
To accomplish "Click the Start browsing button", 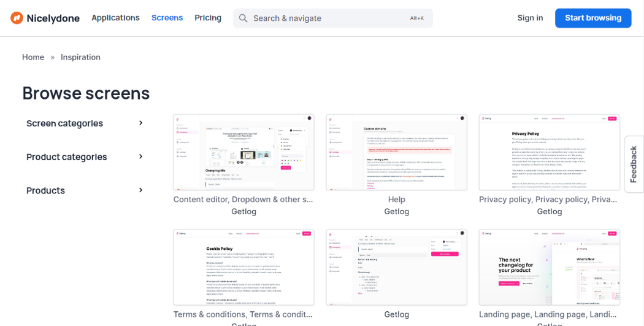I will [593, 18].
